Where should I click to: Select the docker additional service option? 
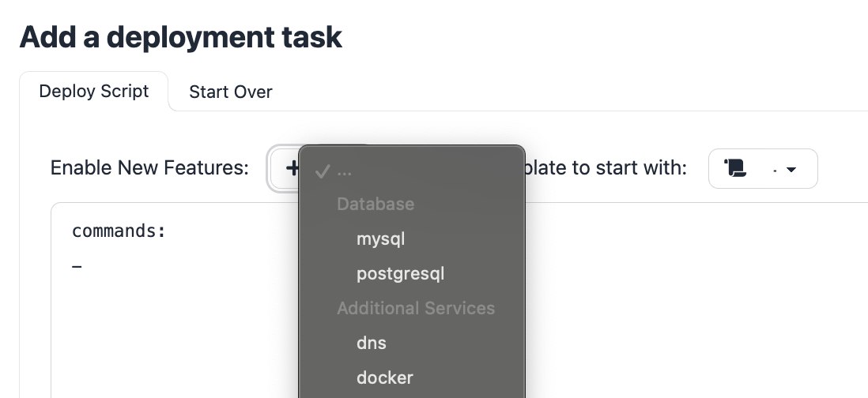(385, 377)
